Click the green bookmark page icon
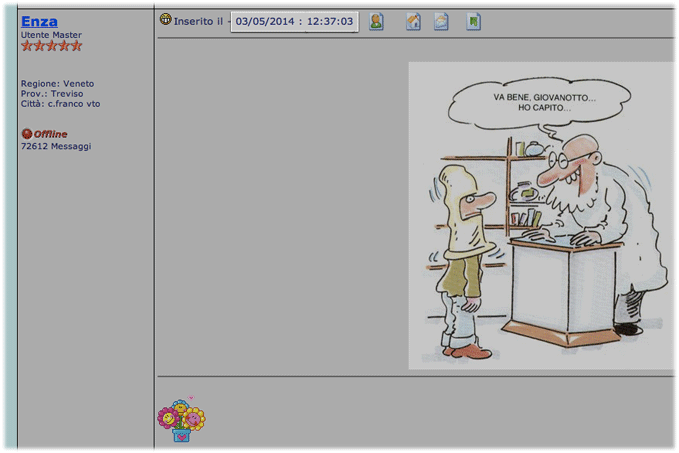This screenshot has width=679, height=453. (x=473, y=21)
